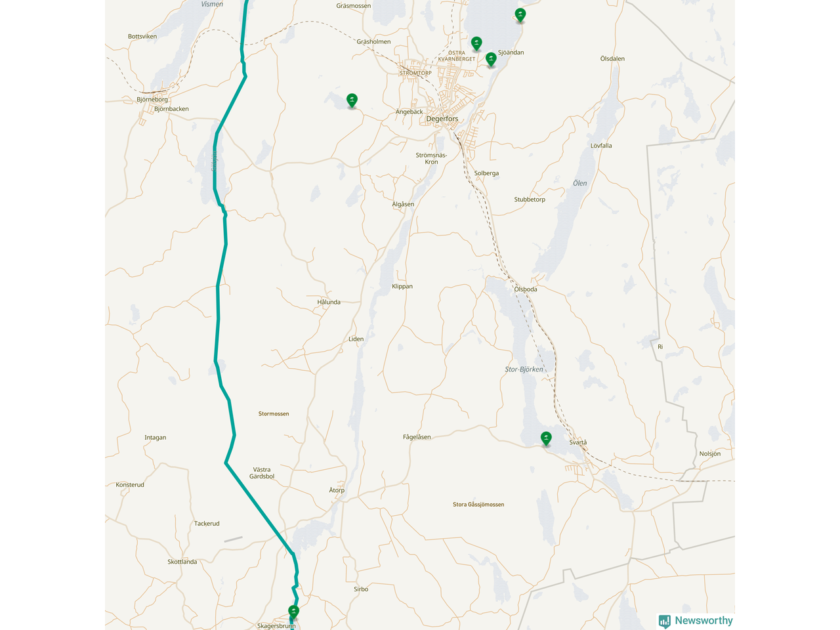Click the Hålunda place label
This screenshot has width=840, height=630.
(329, 303)
